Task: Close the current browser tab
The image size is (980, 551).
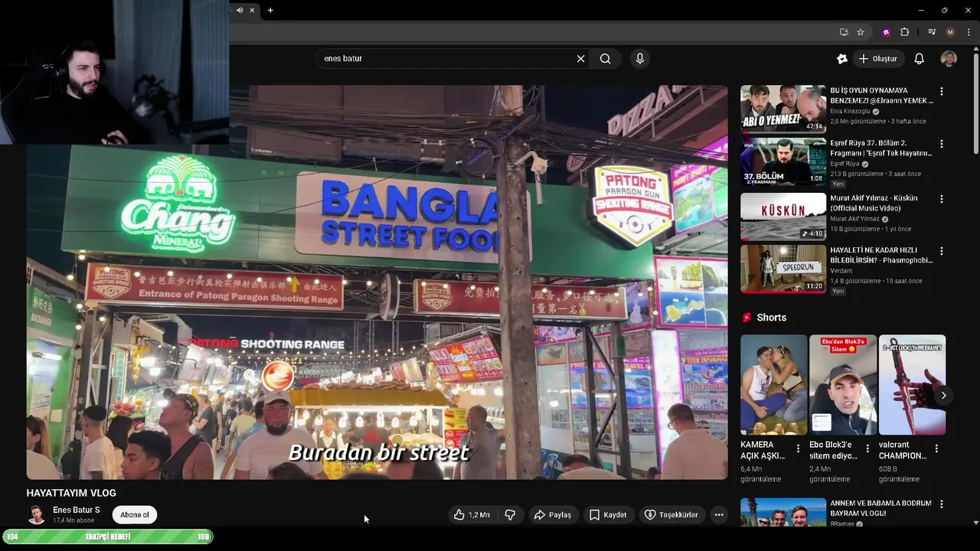Action: [252, 10]
